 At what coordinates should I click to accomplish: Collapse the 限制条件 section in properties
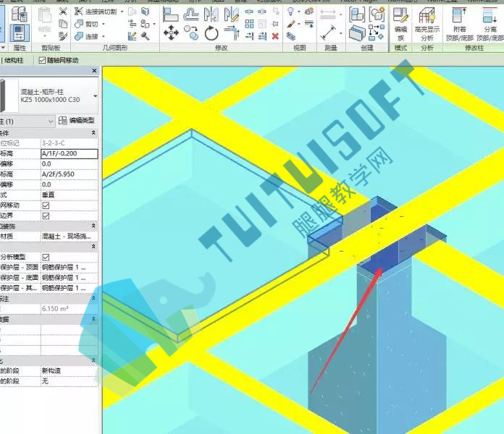(93, 132)
